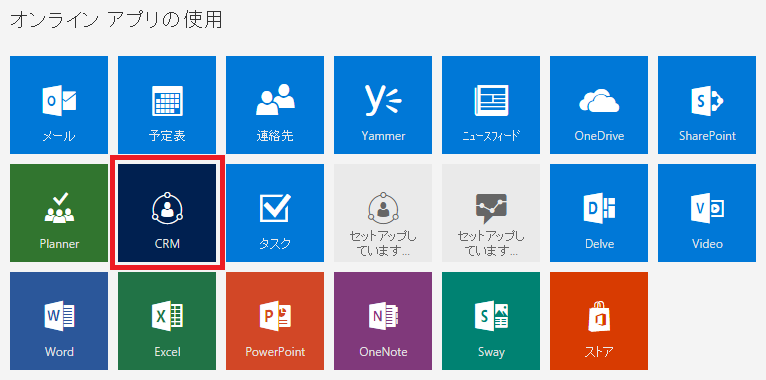Launch the dark blue CRM tile
Viewport: 766px width, 380px height.
click(x=167, y=213)
